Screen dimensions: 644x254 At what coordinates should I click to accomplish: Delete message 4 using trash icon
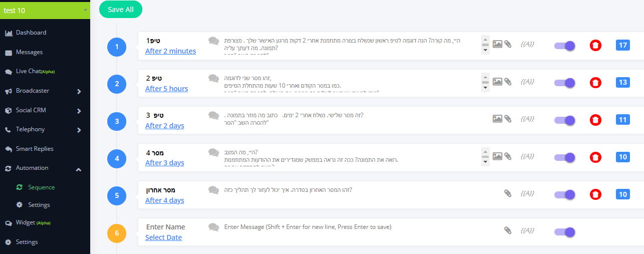click(595, 157)
